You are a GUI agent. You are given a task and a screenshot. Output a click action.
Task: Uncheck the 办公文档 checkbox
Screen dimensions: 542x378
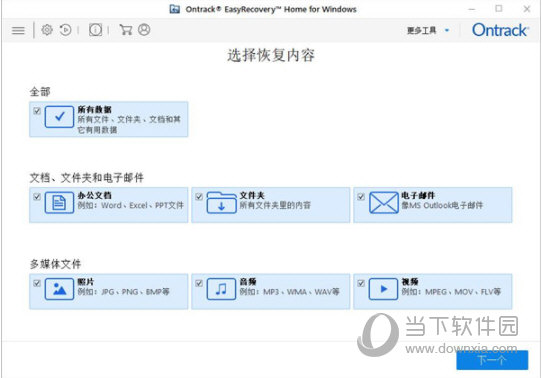tap(37, 197)
